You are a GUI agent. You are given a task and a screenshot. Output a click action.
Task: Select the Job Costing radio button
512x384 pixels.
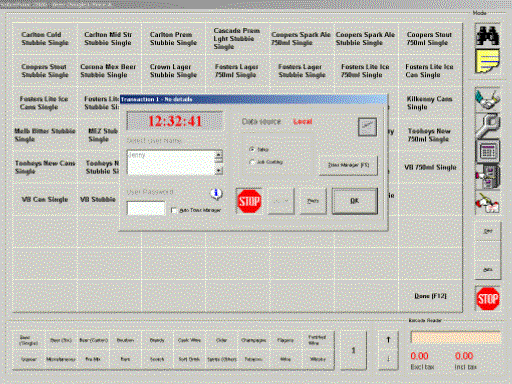(252, 162)
